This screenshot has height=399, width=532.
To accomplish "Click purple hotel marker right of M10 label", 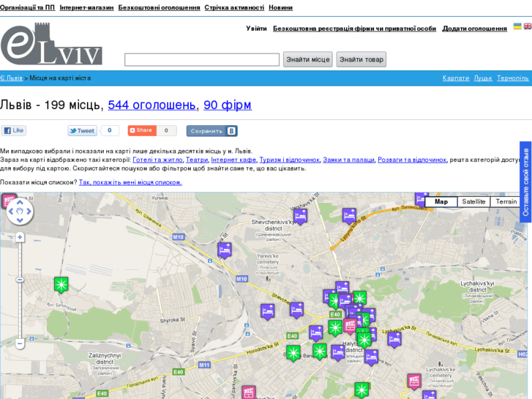I will coord(224,250).
